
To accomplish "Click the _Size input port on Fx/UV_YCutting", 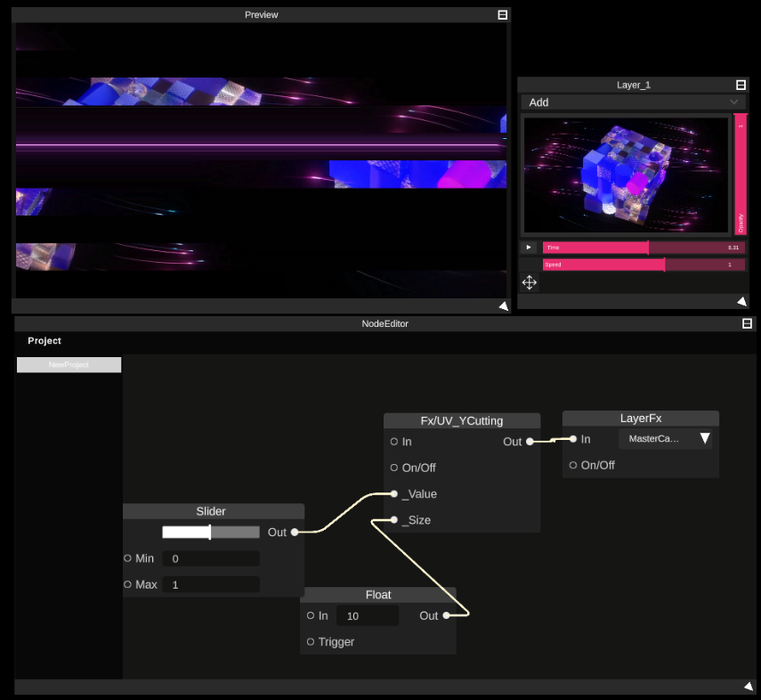I will (393, 520).
